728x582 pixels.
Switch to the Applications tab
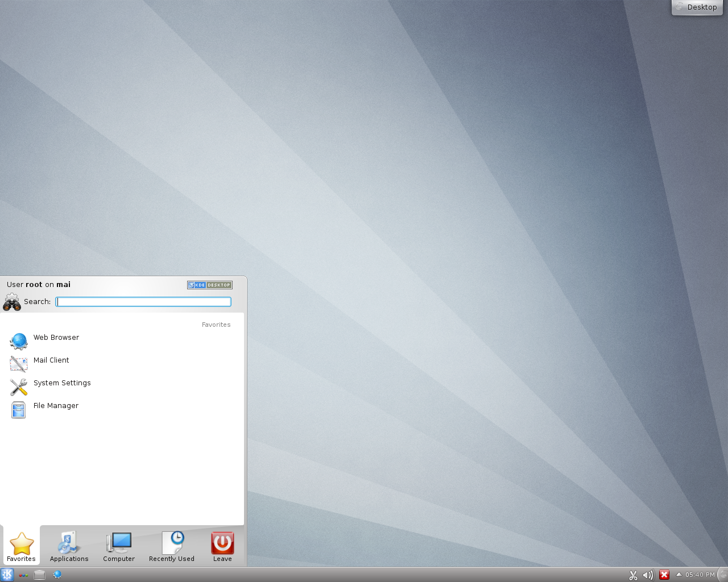tap(69, 547)
